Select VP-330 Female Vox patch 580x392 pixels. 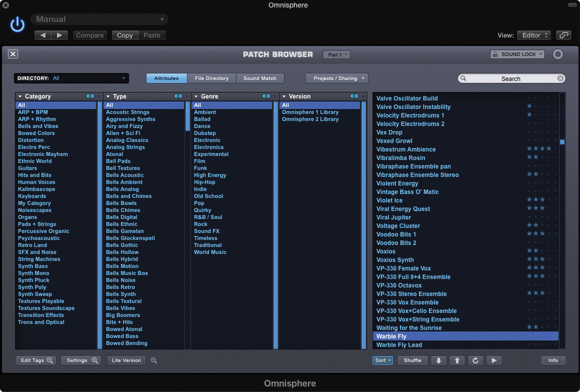pyautogui.click(x=404, y=268)
